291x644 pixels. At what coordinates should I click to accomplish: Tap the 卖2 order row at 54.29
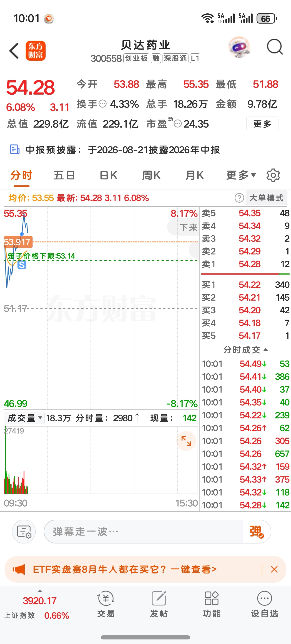[246, 251]
